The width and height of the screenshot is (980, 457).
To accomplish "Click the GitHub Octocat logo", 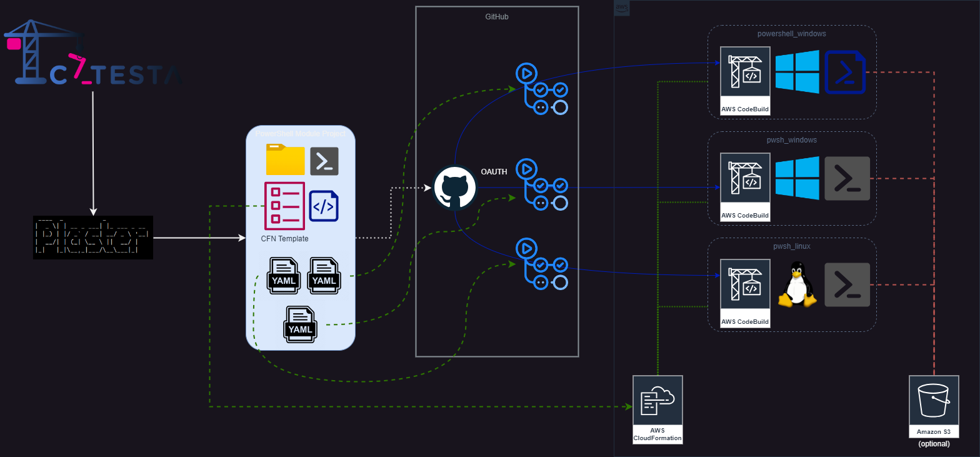I will pyautogui.click(x=455, y=187).
